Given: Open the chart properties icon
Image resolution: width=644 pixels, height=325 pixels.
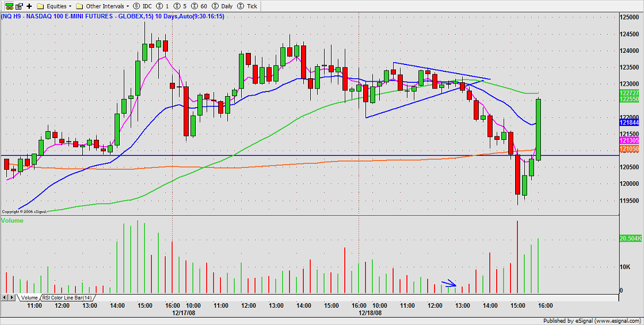Looking at the screenshot, I should [x=19, y=6].
